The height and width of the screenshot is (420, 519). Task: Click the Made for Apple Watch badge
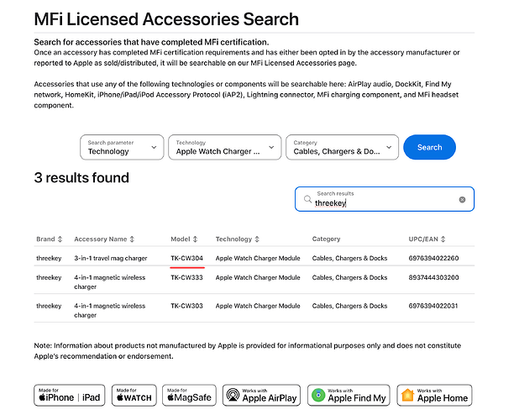134,395
